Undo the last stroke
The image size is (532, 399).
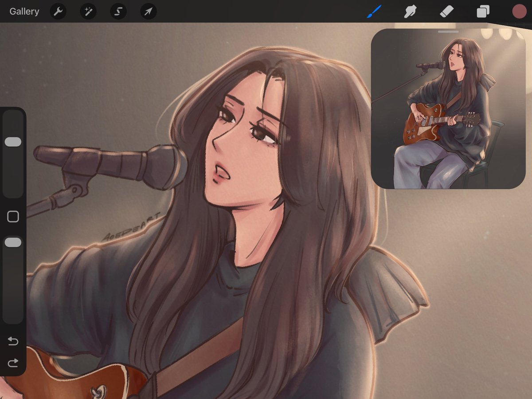click(x=13, y=341)
